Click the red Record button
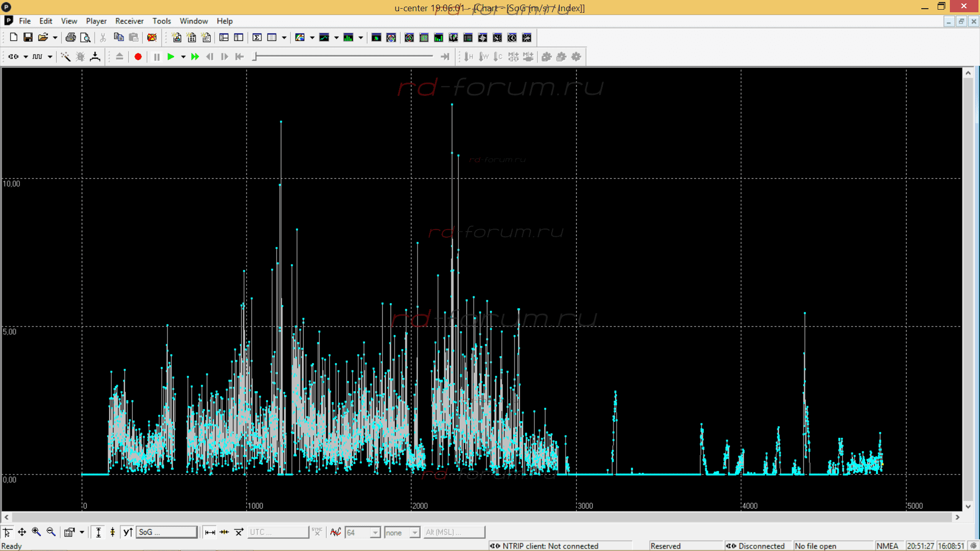980x551 pixels. 138,57
